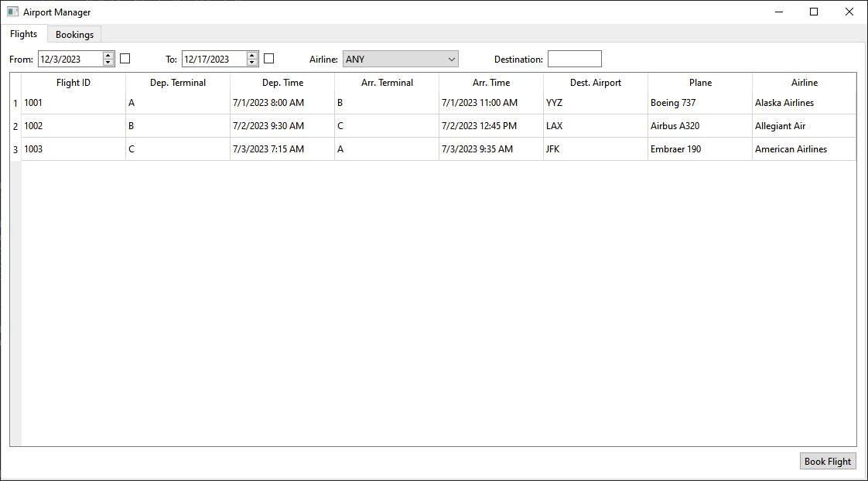Viewport: 868px width, 481px height.
Task: Increment the From date with up arrow
Action: (108, 56)
